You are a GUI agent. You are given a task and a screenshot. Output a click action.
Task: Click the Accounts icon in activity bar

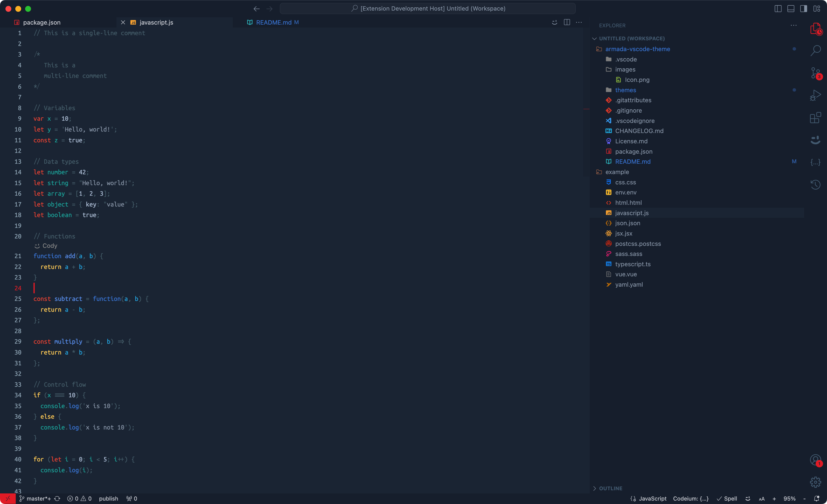coord(815,460)
